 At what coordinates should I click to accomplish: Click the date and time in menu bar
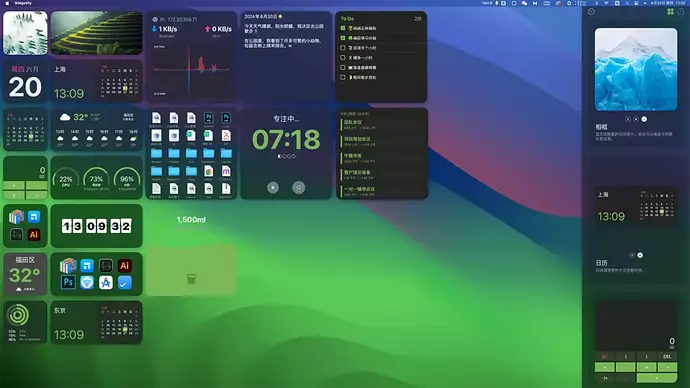668,3
